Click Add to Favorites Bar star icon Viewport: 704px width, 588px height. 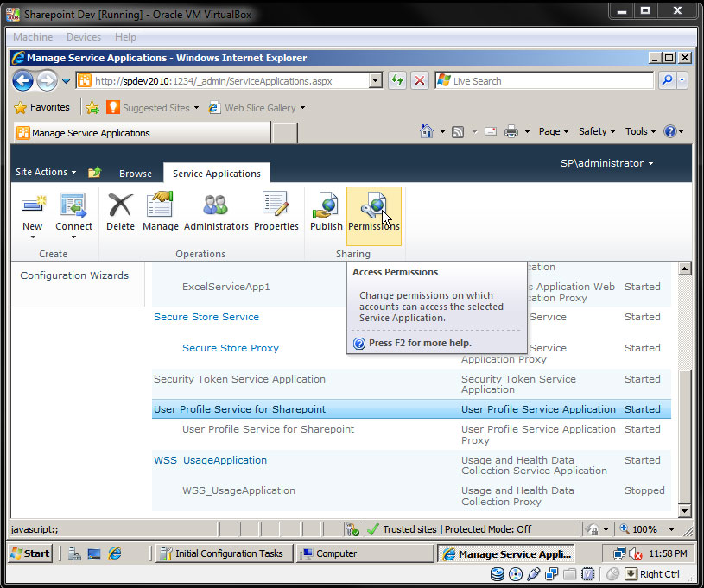tap(92, 107)
